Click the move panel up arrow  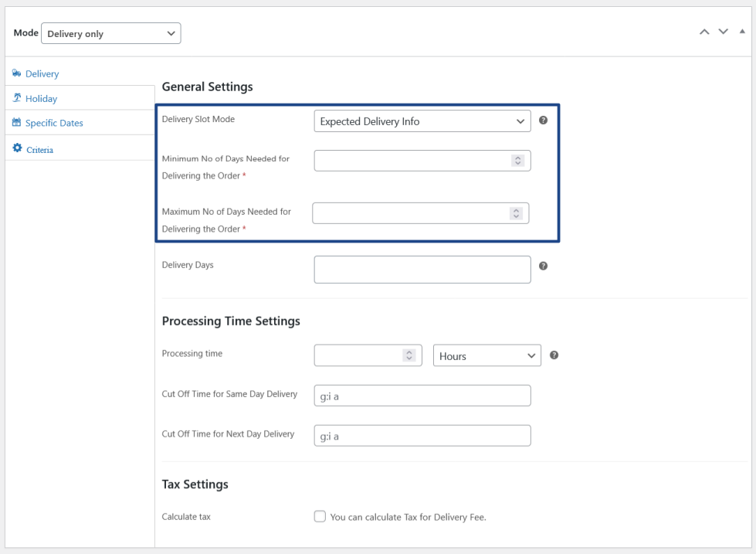coord(703,32)
